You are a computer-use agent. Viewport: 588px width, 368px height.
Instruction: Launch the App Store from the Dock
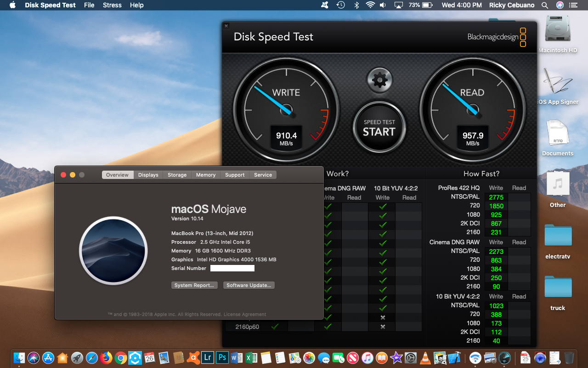[48, 357]
